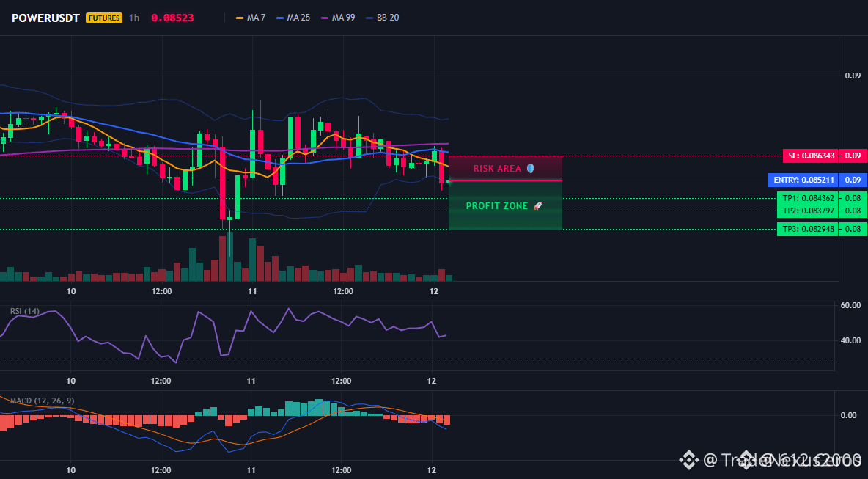The width and height of the screenshot is (868, 479).
Task: Select the RISK AREA zone box
Action: [x=505, y=168]
